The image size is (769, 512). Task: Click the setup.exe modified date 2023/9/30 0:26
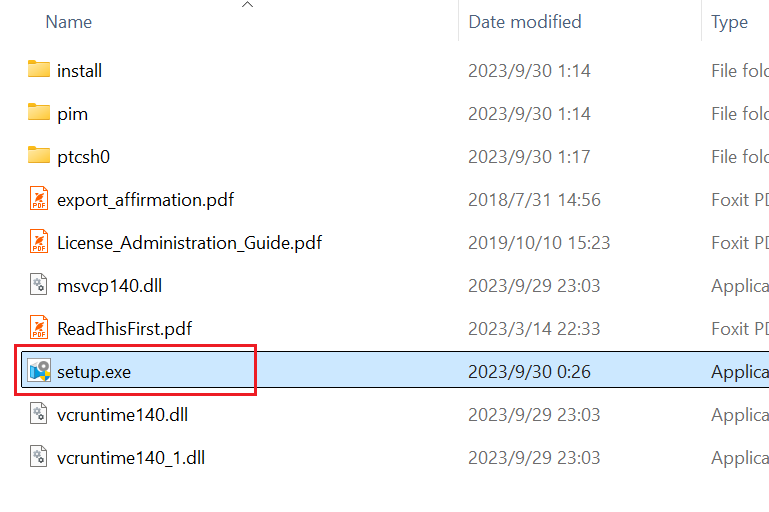pos(529,372)
